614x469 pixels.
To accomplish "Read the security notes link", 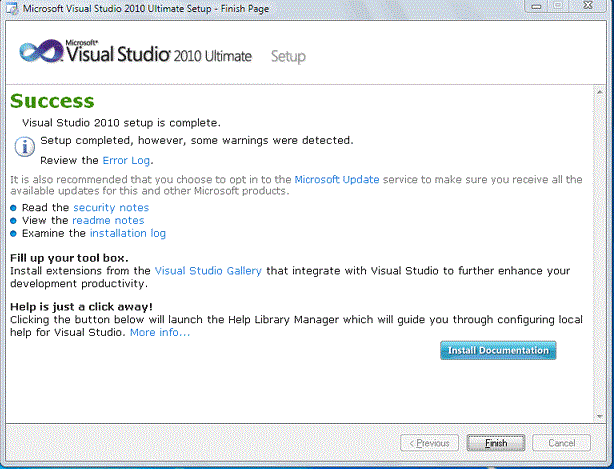I will (x=111, y=207).
